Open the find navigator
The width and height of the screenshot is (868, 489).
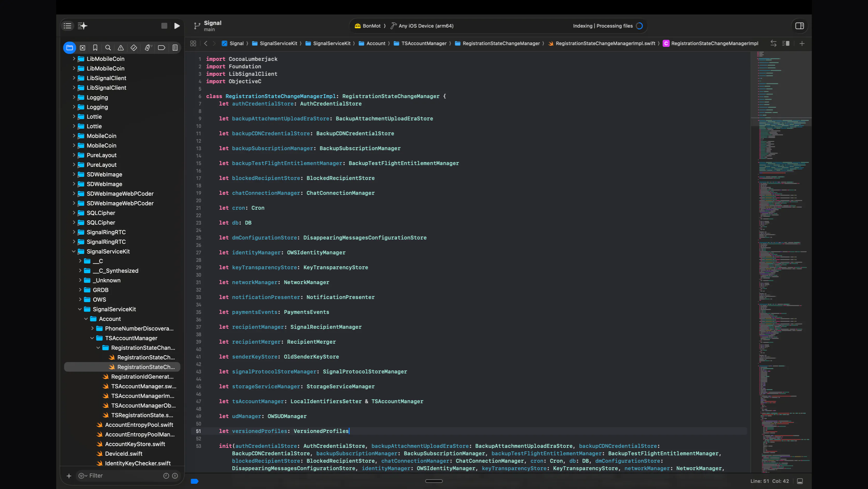pos(108,48)
